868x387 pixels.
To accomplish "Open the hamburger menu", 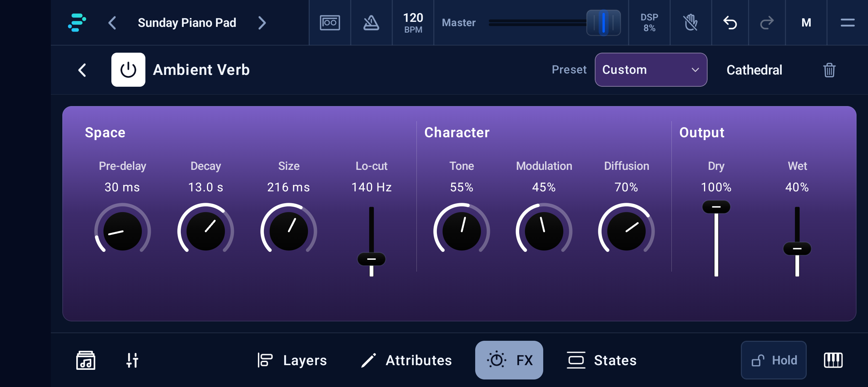I will coord(848,23).
